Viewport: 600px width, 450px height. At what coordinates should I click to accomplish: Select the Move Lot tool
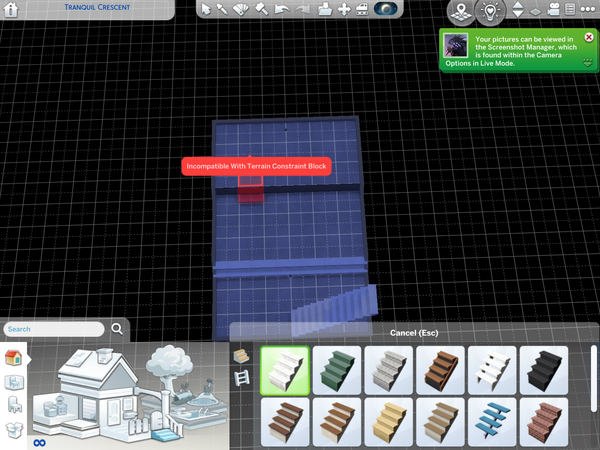tap(344, 9)
